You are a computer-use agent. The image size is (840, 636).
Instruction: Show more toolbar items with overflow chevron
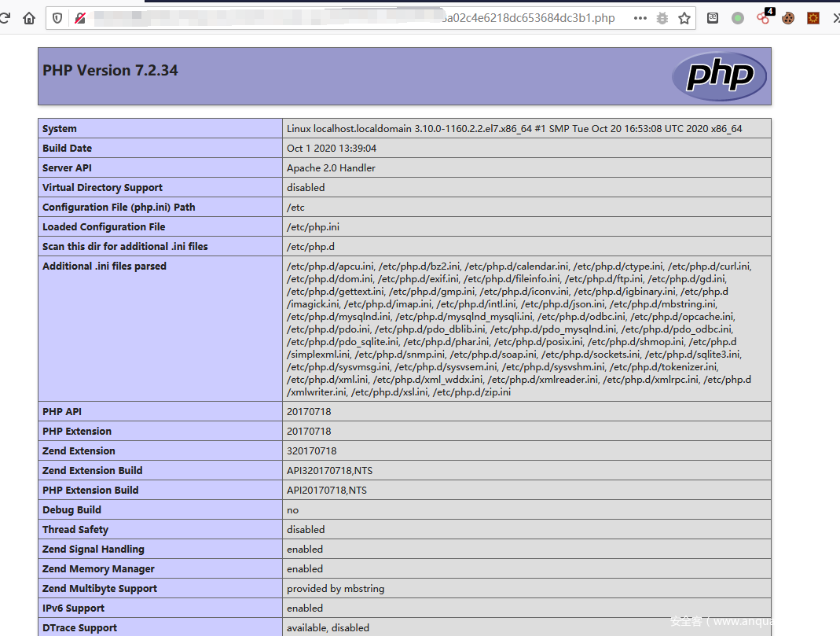click(836, 18)
